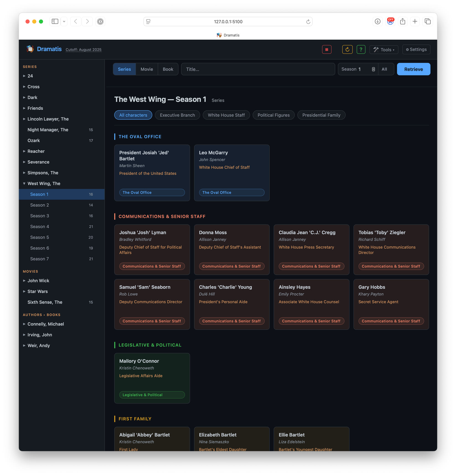Switch media type to Book
This screenshot has height=476, width=456.
coord(168,69)
